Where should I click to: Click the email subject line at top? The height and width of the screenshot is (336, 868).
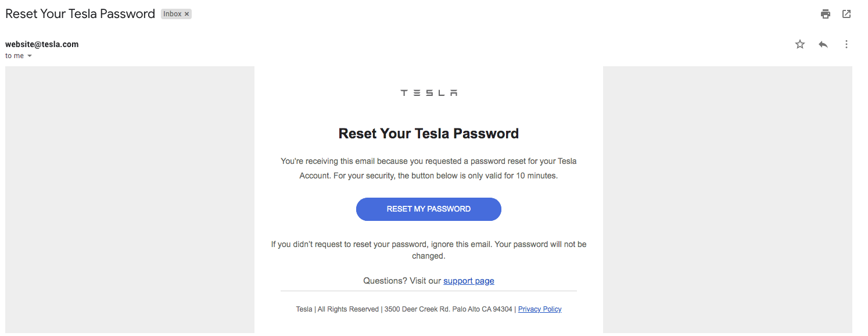(x=80, y=14)
